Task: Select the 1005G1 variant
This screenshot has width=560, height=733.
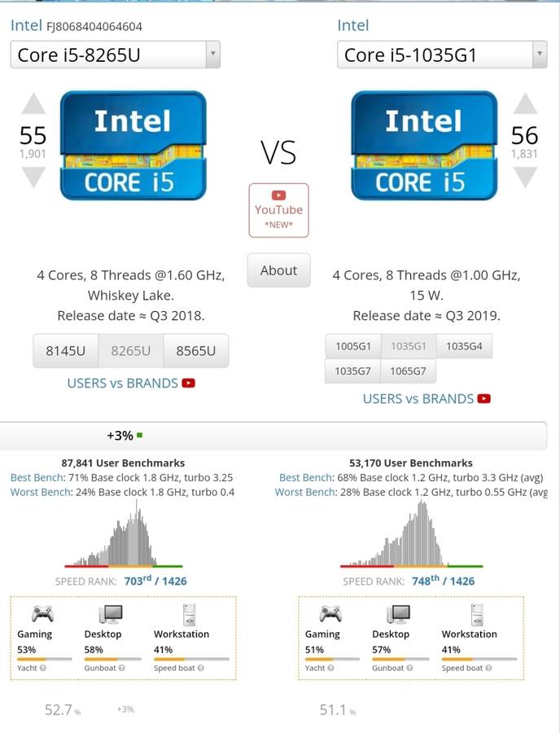Action: tap(353, 346)
